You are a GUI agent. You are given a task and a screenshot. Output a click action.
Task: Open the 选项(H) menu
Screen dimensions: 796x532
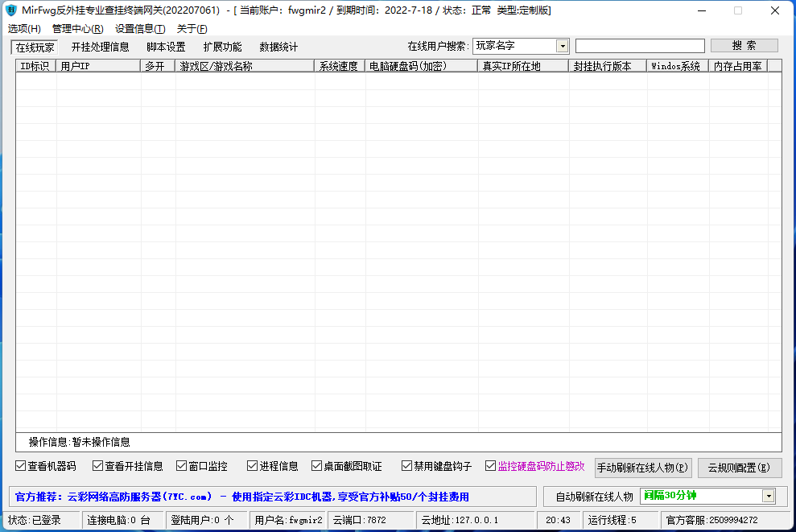[24, 29]
